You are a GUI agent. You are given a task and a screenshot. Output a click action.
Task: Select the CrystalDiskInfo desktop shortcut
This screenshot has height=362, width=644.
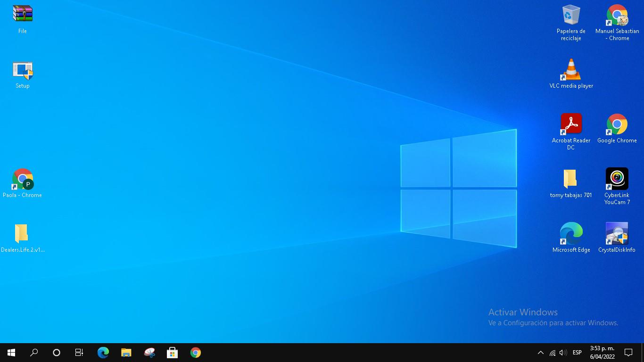617,234
